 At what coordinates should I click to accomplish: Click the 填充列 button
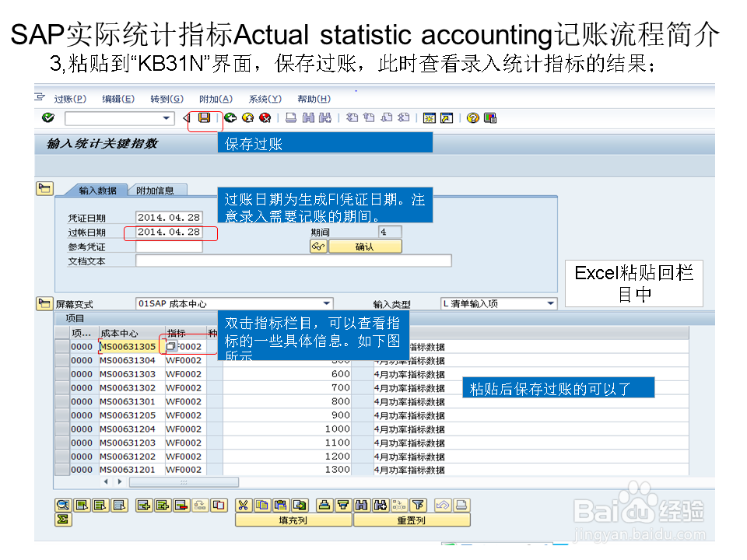pyautogui.click(x=293, y=520)
